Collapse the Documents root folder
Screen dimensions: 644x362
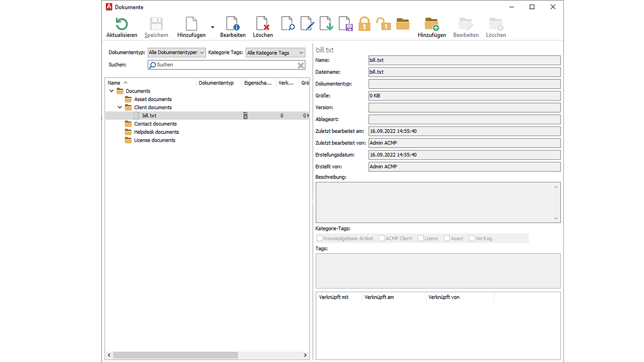(111, 91)
